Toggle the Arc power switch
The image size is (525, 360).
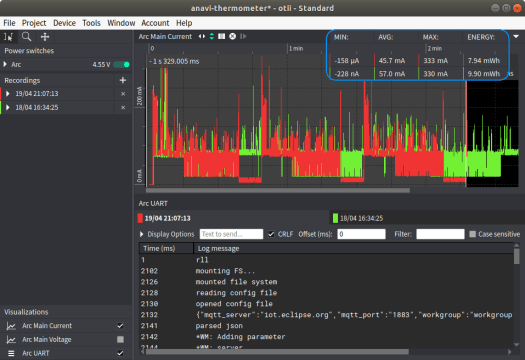pos(122,64)
